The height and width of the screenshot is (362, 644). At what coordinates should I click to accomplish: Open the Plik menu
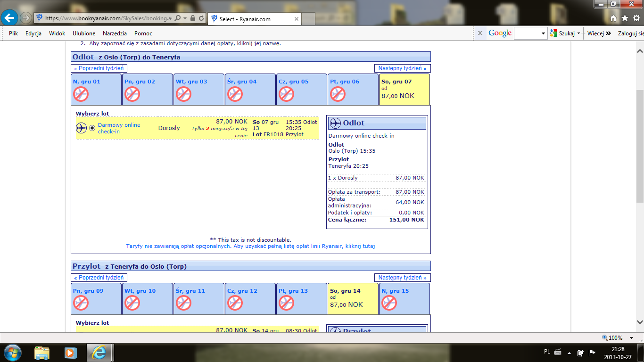[x=14, y=33]
